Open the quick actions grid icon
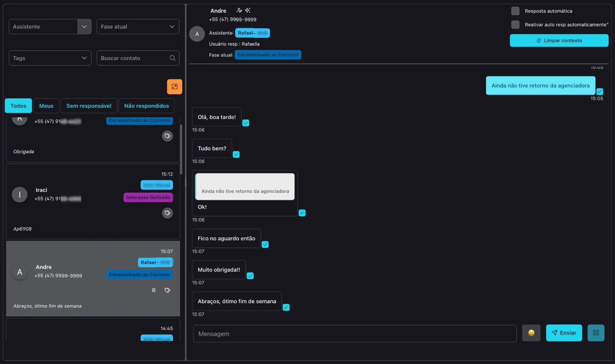 coord(596,333)
